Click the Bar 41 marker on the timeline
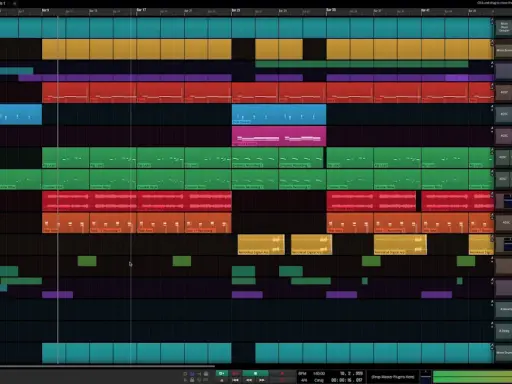The image size is (512, 384). pos(425,10)
